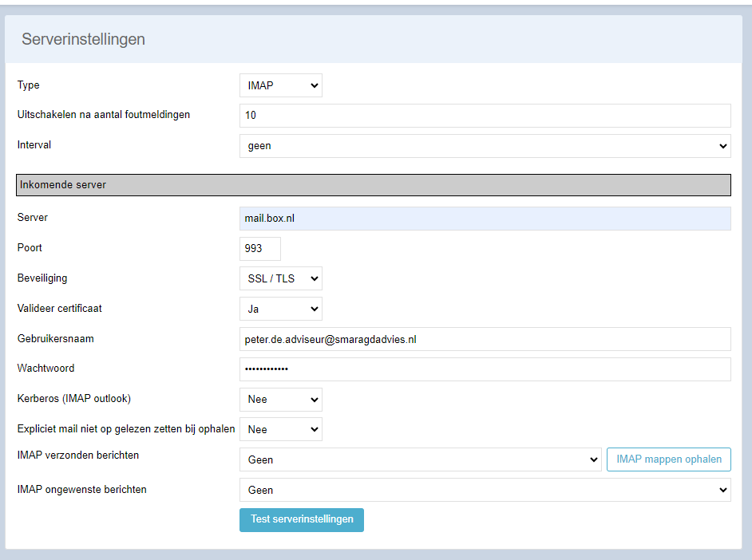Open the Kerberos (IMAP outlook) dropdown
This screenshot has height=560, width=752.
(280, 400)
